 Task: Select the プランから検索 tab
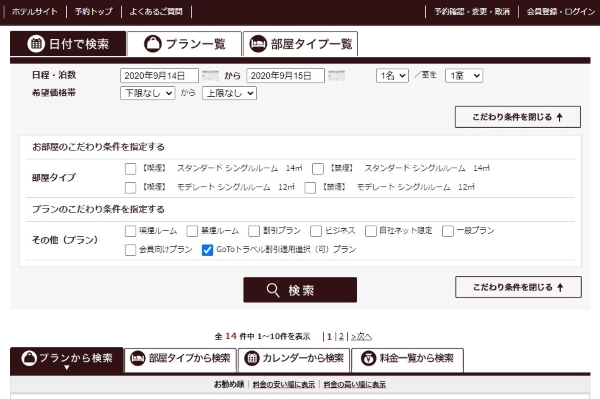(x=67, y=360)
